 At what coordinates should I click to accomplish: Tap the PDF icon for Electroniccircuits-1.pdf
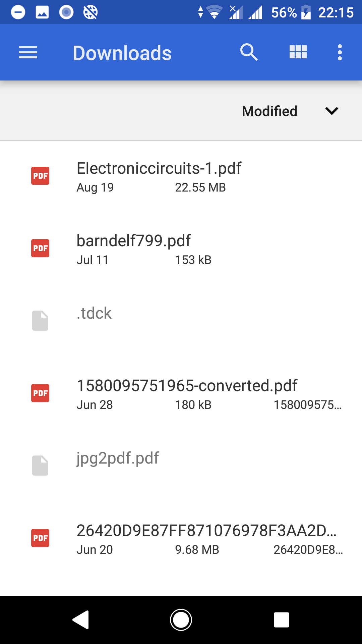40,176
